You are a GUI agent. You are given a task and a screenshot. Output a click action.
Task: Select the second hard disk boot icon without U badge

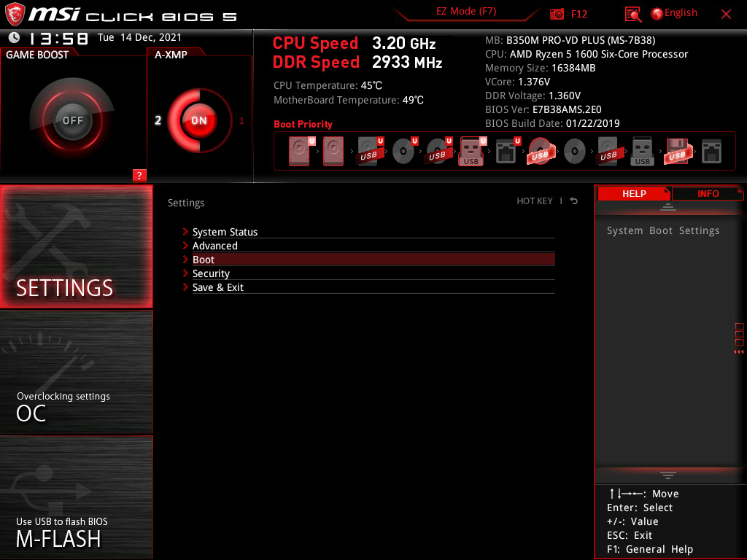333,152
